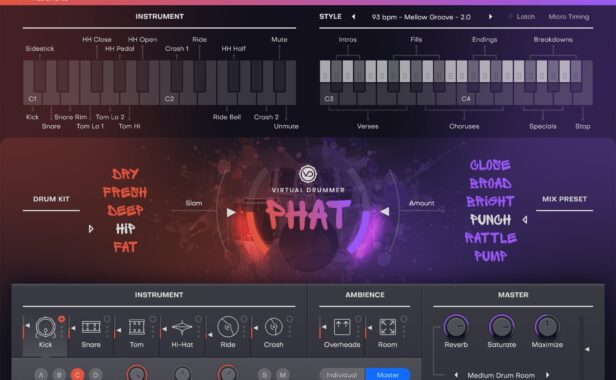Image resolution: width=616 pixels, height=380 pixels.
Task: Toggle the Ride channel power indicator
Action: 244,319
